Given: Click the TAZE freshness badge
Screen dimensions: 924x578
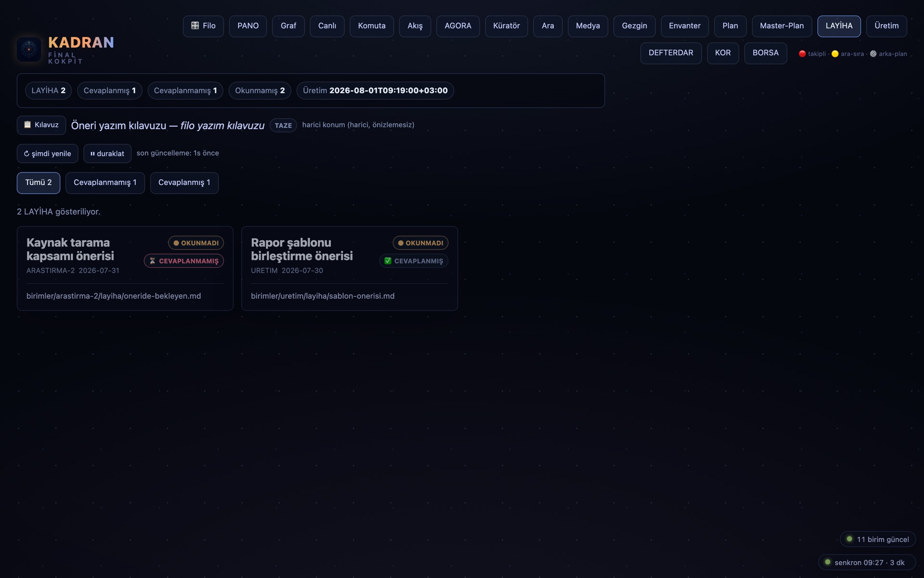Looking at the screenshot, I should click(x=283, y=125).
